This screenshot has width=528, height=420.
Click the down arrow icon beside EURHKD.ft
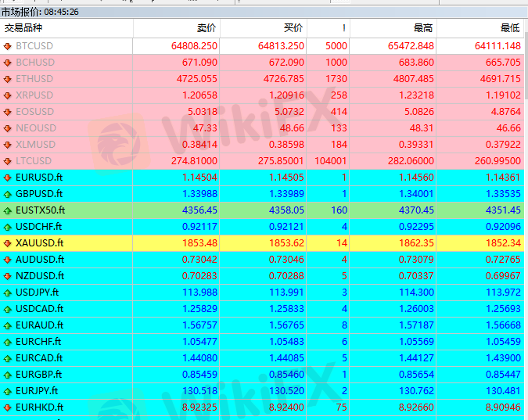8,407
